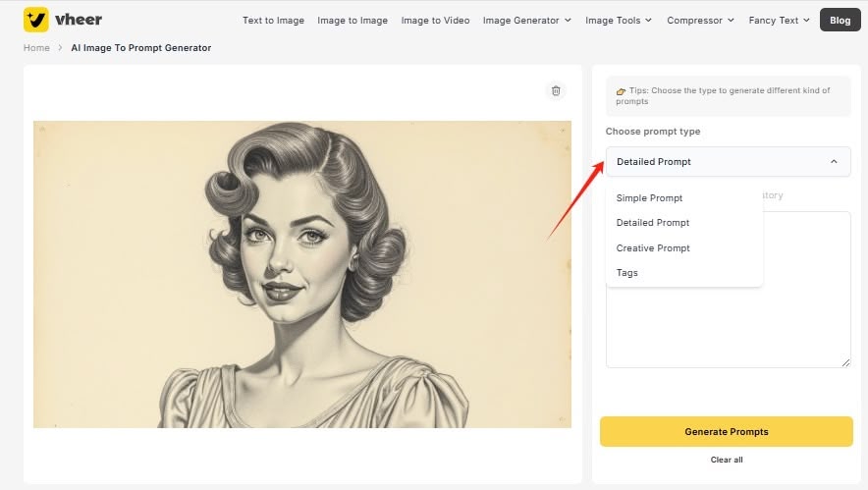Open the Compressor dropdown menu

click(x=700, y=20)
